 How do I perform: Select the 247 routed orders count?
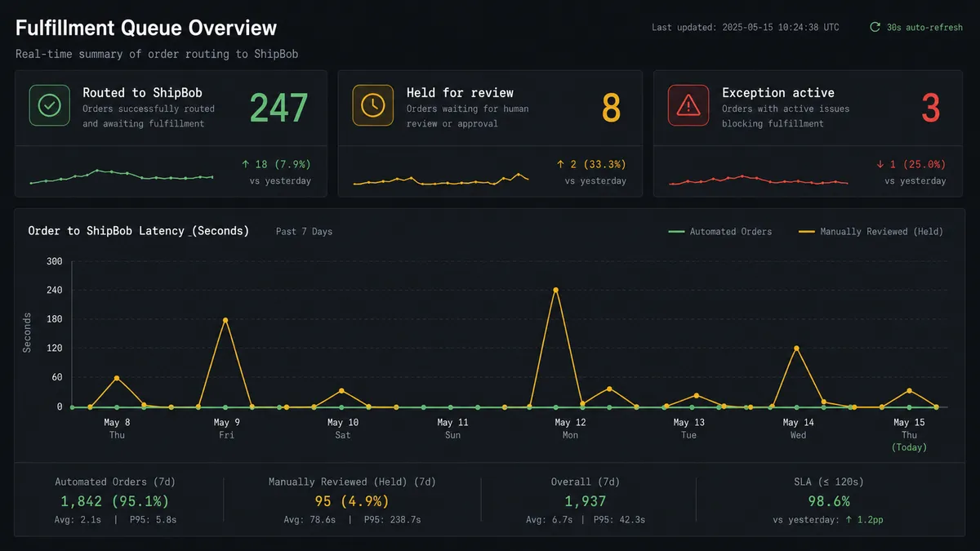coord(278,108)
